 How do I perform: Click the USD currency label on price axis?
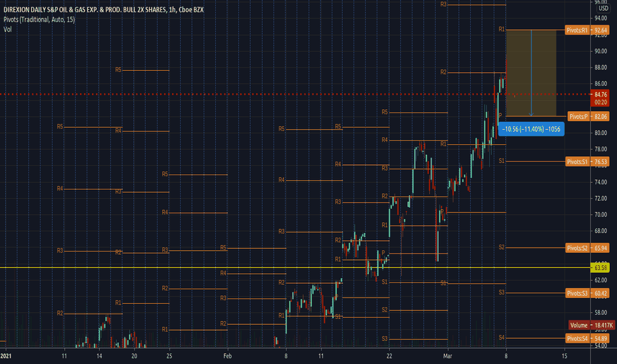pos(603,8)
